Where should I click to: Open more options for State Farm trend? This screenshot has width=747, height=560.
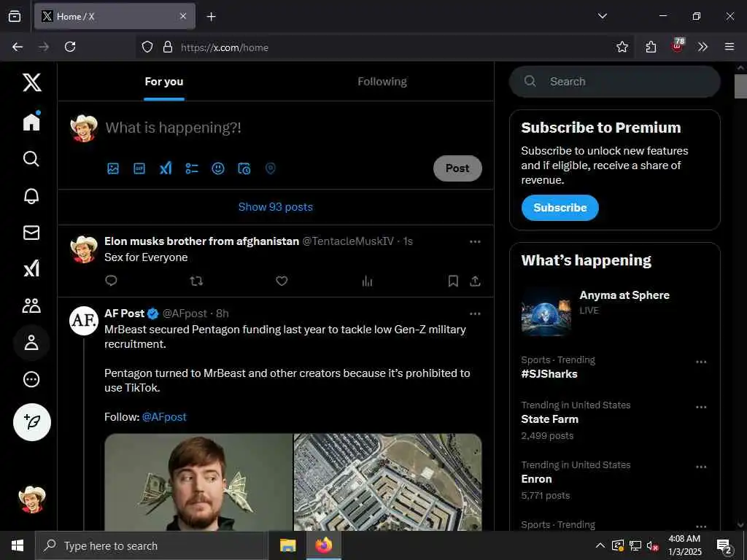tap(701, 407)
